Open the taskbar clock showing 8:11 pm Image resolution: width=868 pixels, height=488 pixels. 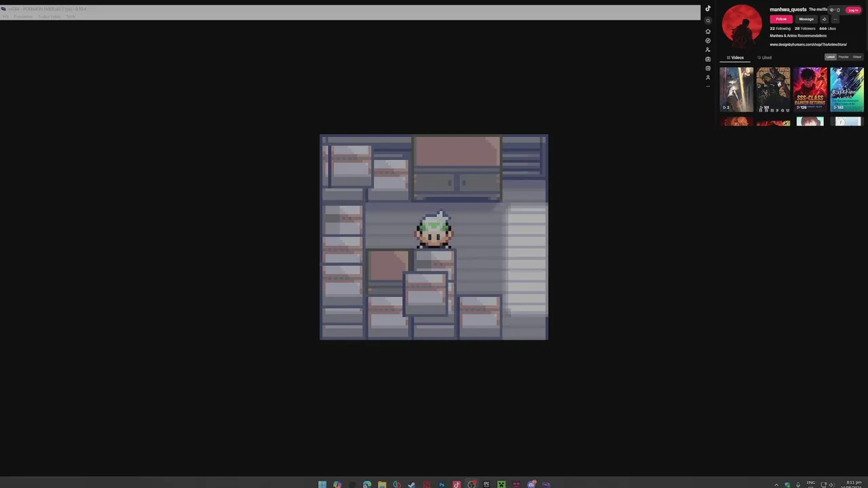coord(854,484)
